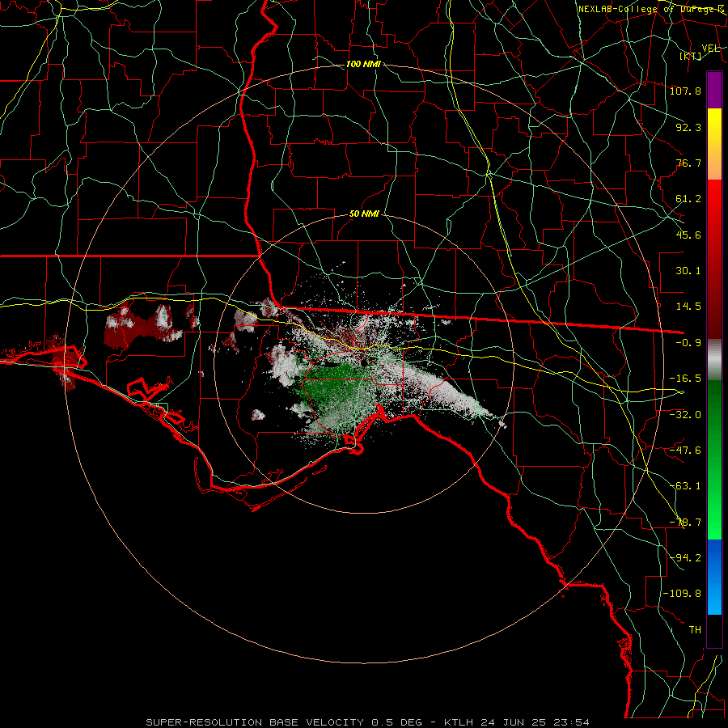Click the -109.8 velocity scale value
The height and width of the screenshot is (728, 728).
pos(682,594)
